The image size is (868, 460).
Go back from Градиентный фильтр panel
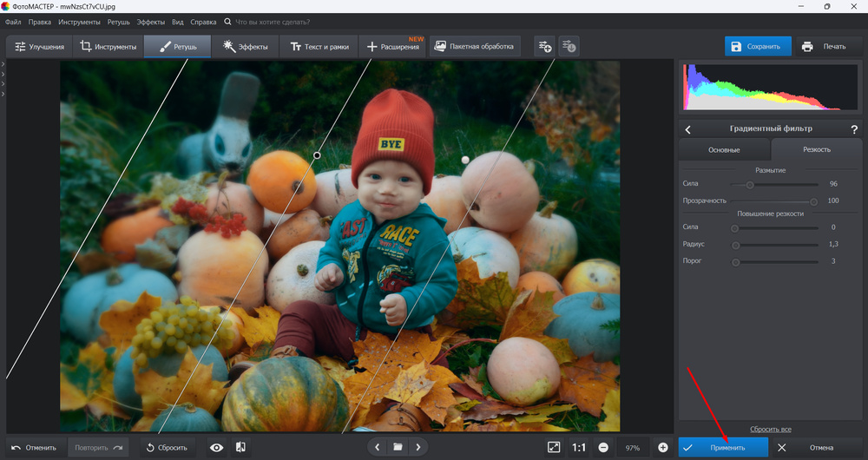pos(688,128)
